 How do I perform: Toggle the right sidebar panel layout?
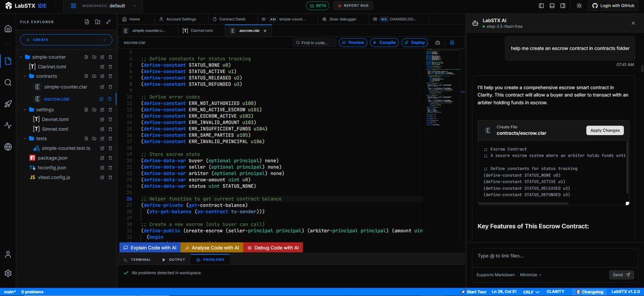pos(562,5)
